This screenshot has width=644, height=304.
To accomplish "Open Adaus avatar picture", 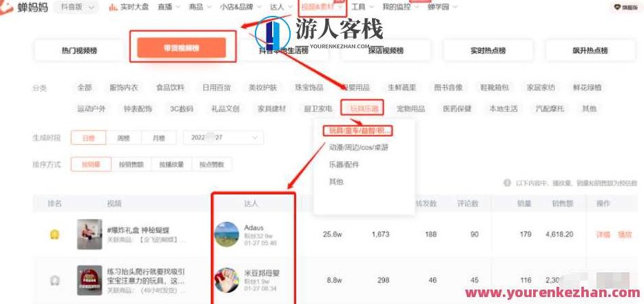I will point(227,234).
